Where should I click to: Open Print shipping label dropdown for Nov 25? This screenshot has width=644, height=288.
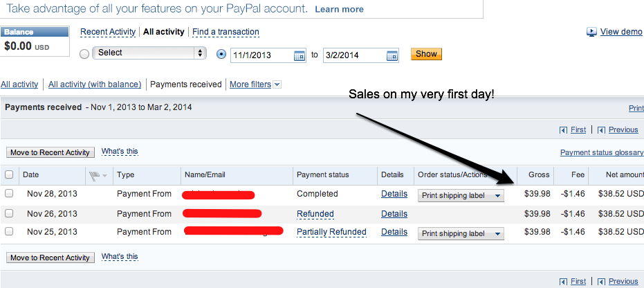click(x=461, y=234)
